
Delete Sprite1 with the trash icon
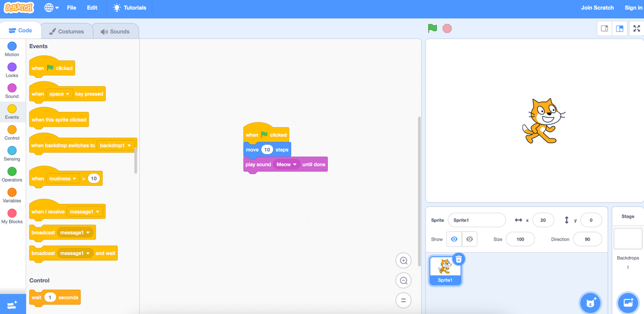pos(458,259)
